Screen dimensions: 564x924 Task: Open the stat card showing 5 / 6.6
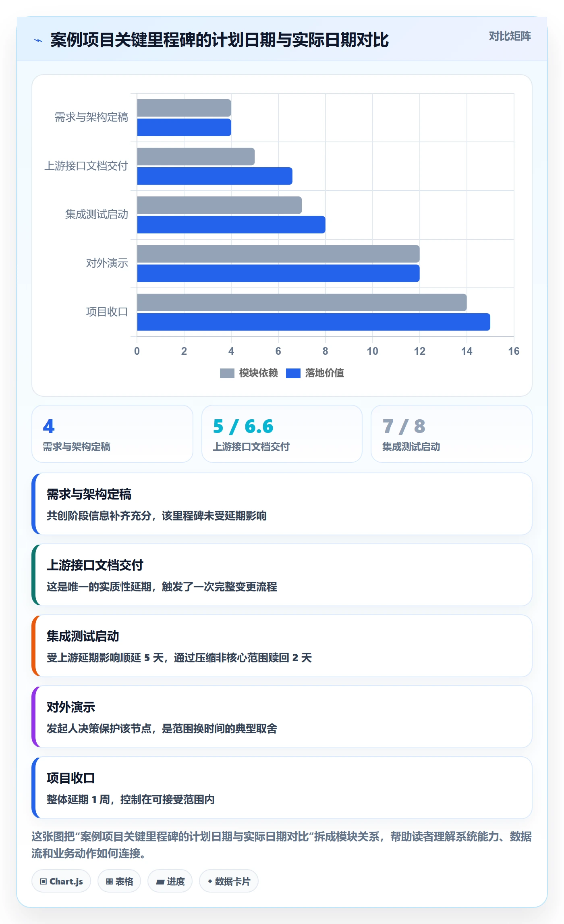[282, 434]
